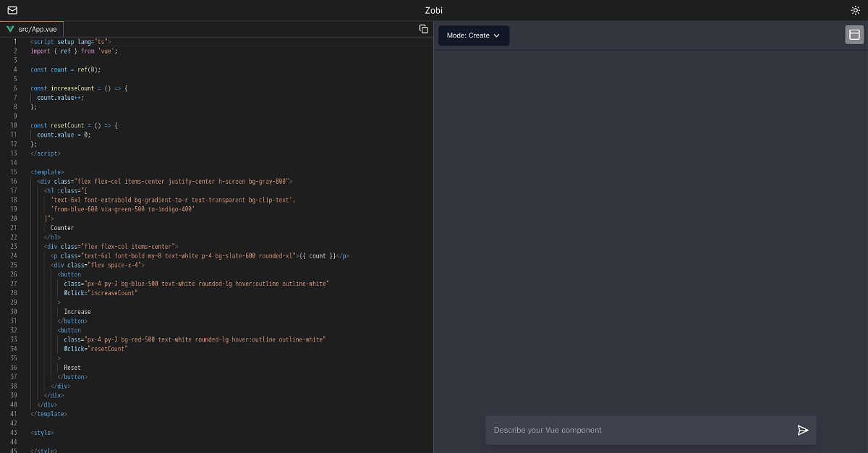868x453 pixels.
Task: Open the mail icon in header
Action: pos(12,10)
